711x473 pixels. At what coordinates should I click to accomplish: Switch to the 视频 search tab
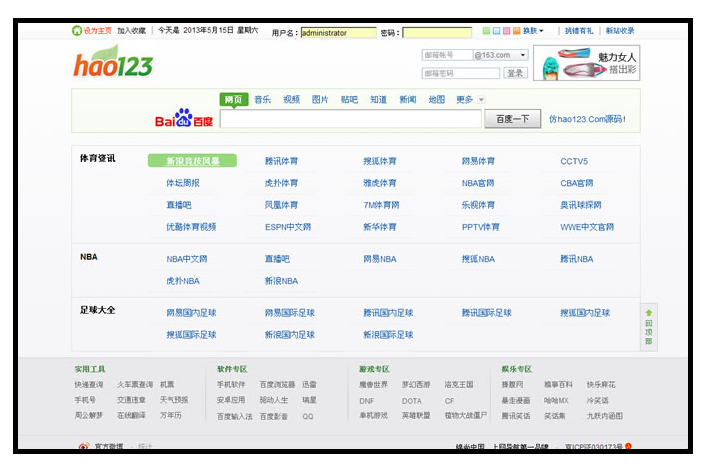[x=292, y=99]
